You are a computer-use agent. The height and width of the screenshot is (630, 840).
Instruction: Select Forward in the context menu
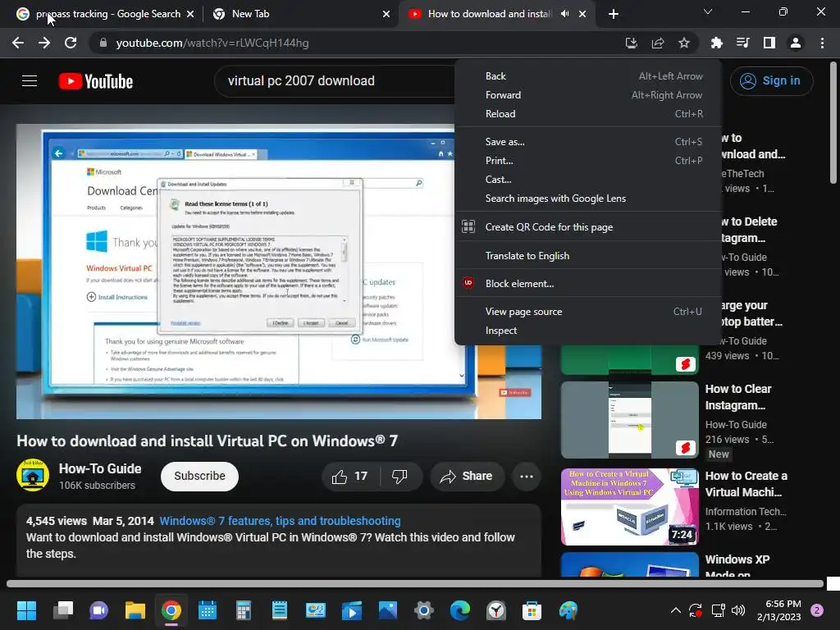pyautogui.click(x=587, y=95)
